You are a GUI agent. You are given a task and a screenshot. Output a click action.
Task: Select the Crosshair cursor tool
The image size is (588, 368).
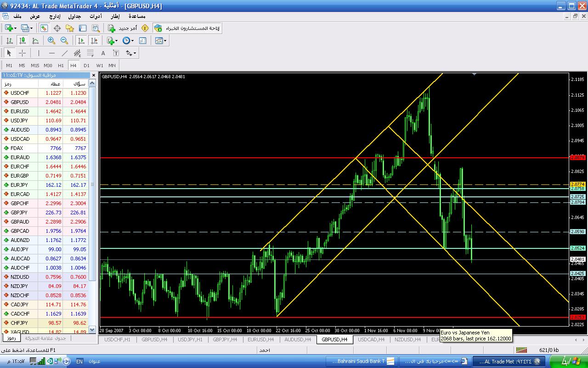click(x=22, y=53)
